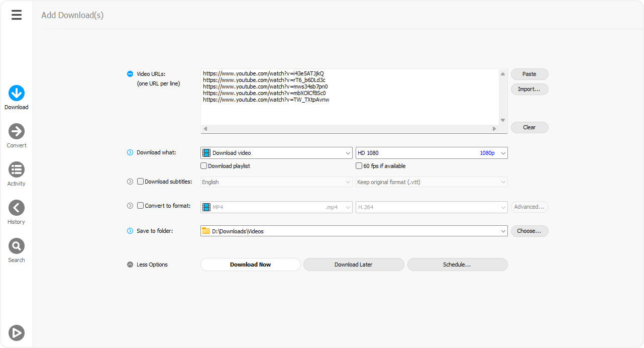
Task: Click the Download Now button
Action: click(250, 264)
